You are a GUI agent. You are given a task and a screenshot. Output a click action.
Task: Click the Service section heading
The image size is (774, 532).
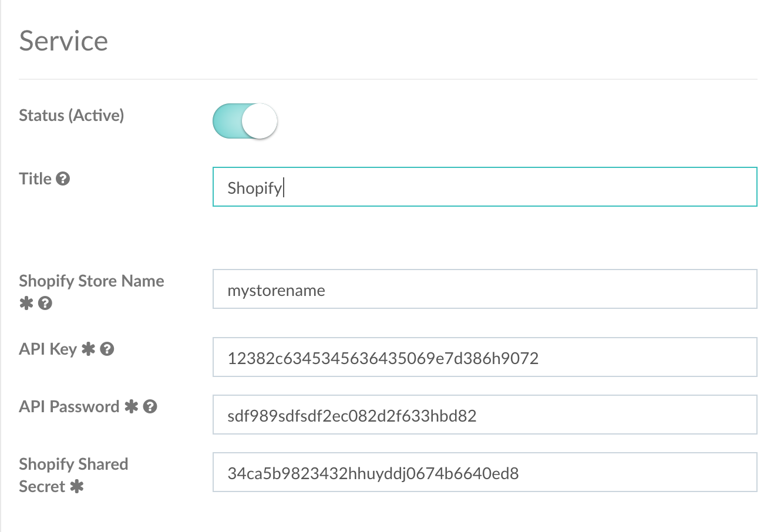click(63, 41)
